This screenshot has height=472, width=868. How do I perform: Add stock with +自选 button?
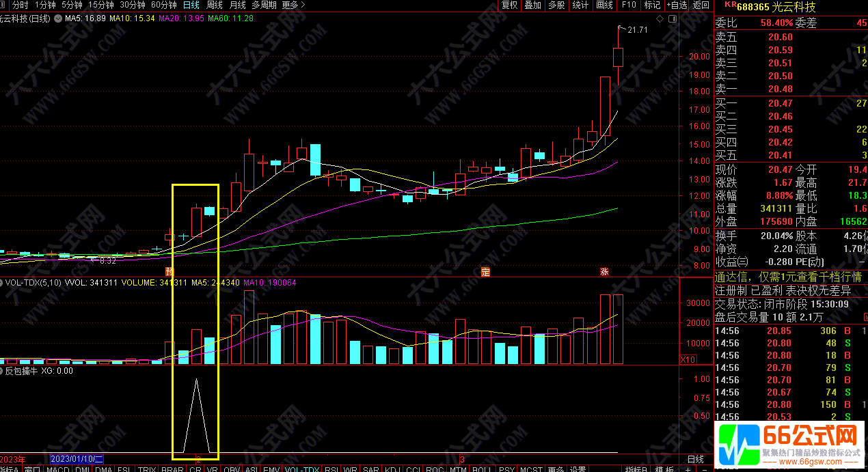click(676, 5)
